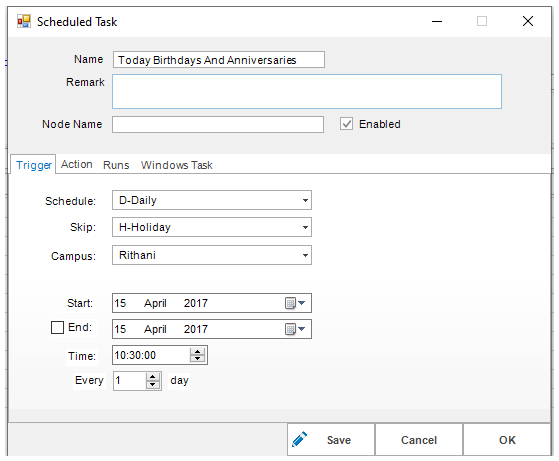Open the Runs tab
Viewport: 559px width, 461px height.
pyautogui.click(x=116, y=165)
